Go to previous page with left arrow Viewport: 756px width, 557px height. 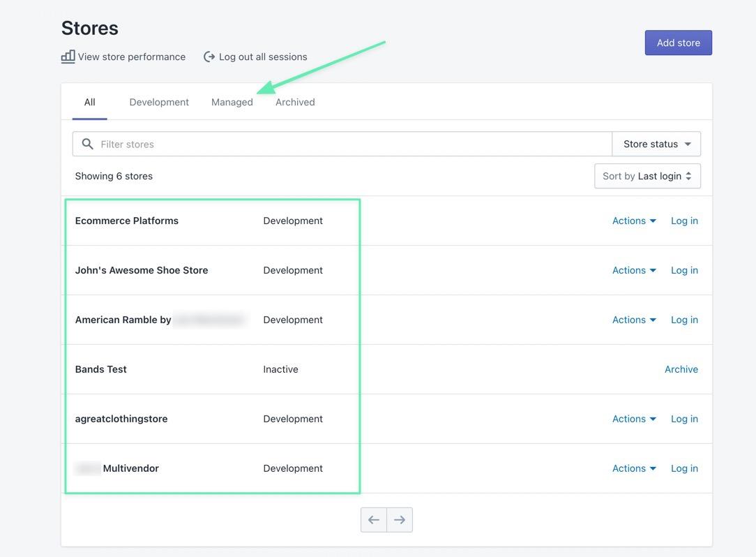click(374, 520)
